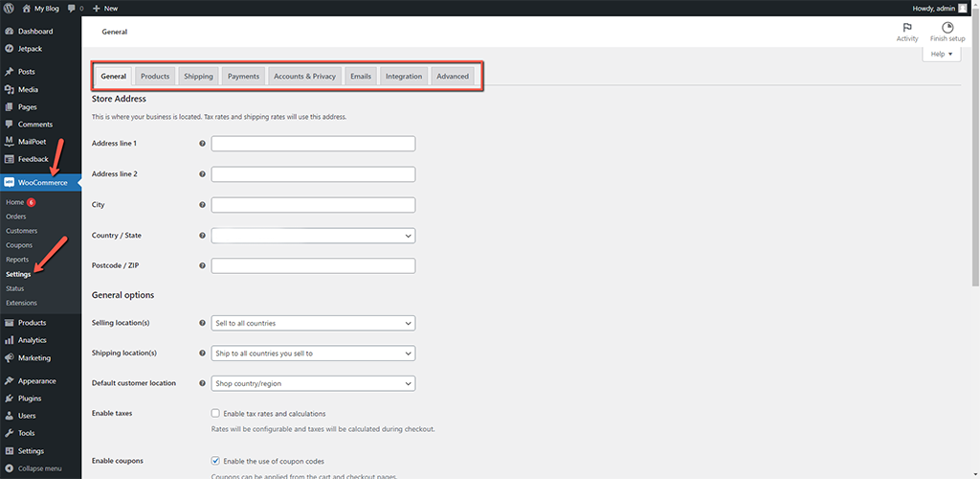Click the Comments icon in sidebar
980x479 pixels.
(x=10, y=125)
